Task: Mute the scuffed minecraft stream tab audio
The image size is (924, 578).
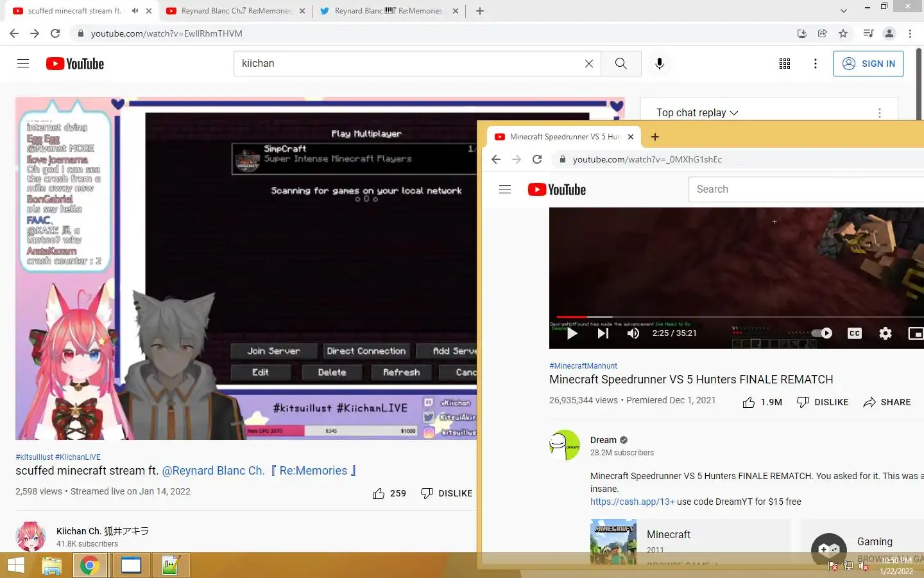Action: tap(135, 11)
